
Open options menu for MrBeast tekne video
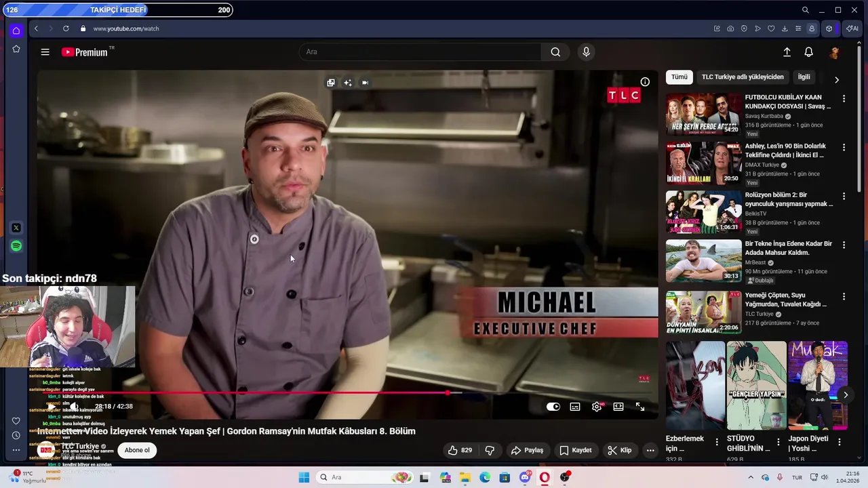click(844, 245)
